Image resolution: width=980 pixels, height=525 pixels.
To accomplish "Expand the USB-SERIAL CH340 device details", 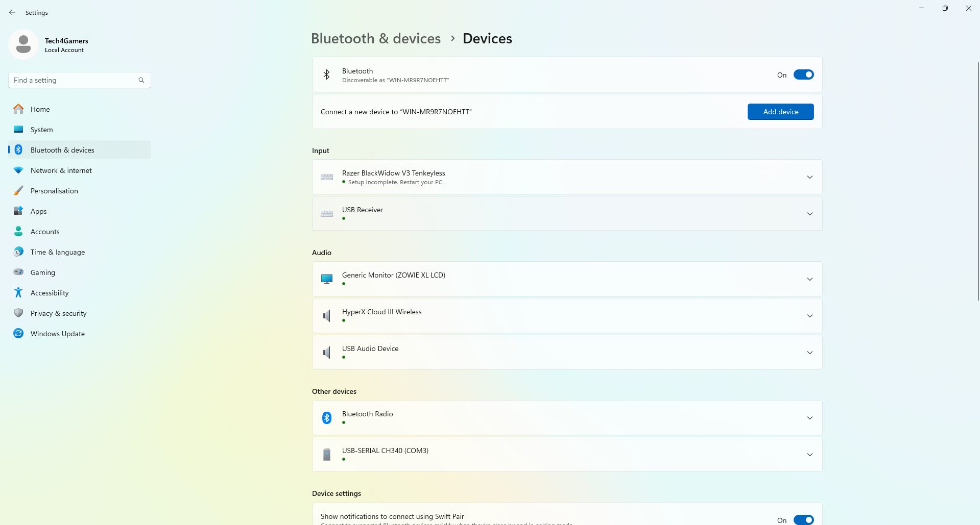I will pos(809,454).
